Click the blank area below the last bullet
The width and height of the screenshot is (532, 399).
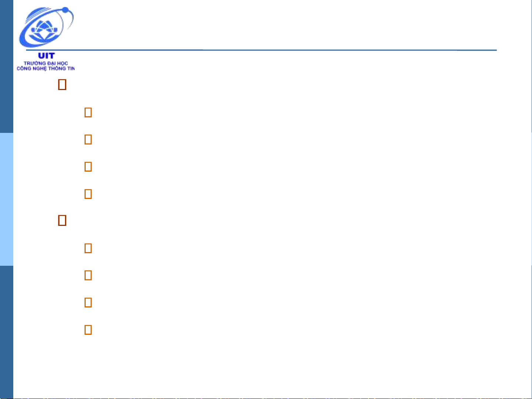[273, 365]
